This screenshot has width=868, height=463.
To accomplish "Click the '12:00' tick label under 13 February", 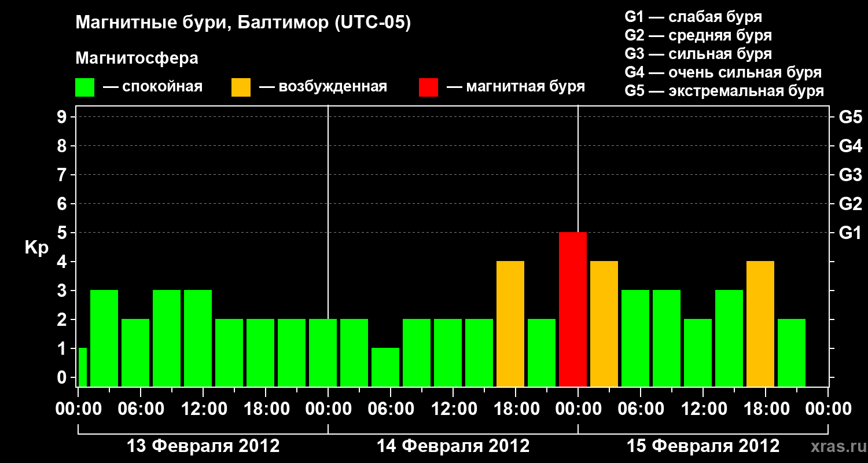I will pos(203,409).
